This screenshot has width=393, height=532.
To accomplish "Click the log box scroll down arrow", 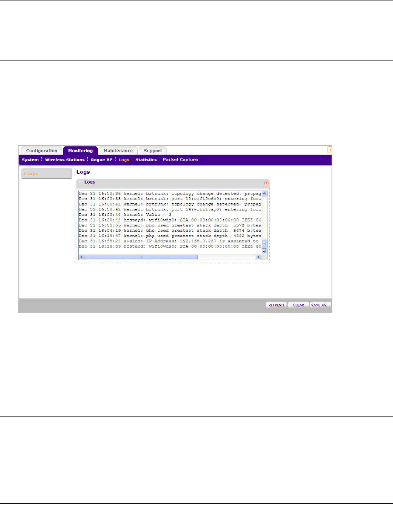I will pyautogui.click(x=264, y=252).
